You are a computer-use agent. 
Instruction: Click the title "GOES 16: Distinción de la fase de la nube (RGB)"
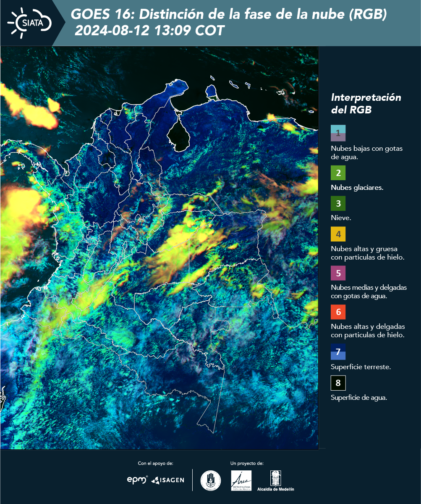[x=229, y=15]
